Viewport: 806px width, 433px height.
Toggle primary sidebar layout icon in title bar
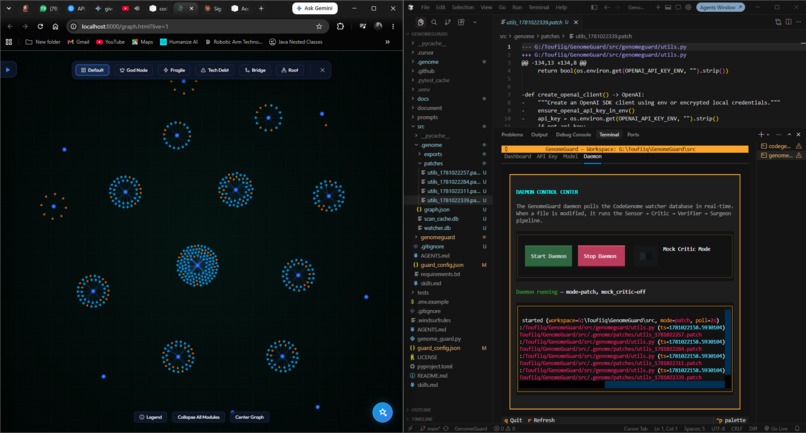(594, 7)
